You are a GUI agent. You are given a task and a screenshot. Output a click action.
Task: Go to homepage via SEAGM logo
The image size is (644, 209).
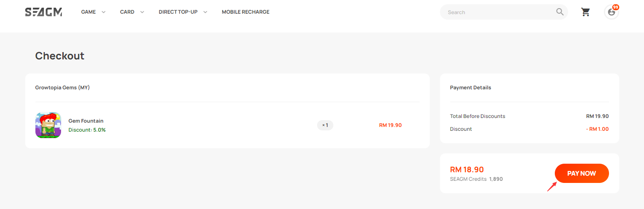(x=44, y=12)
